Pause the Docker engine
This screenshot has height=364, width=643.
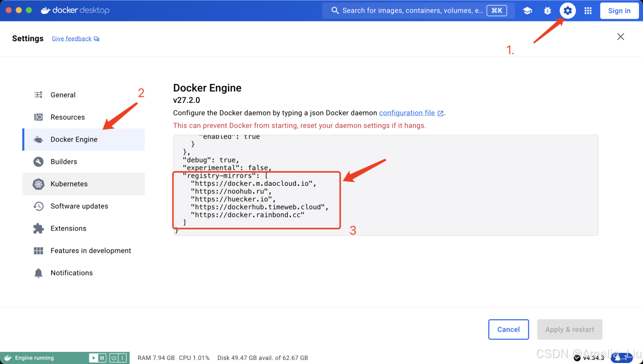[102, 358]
